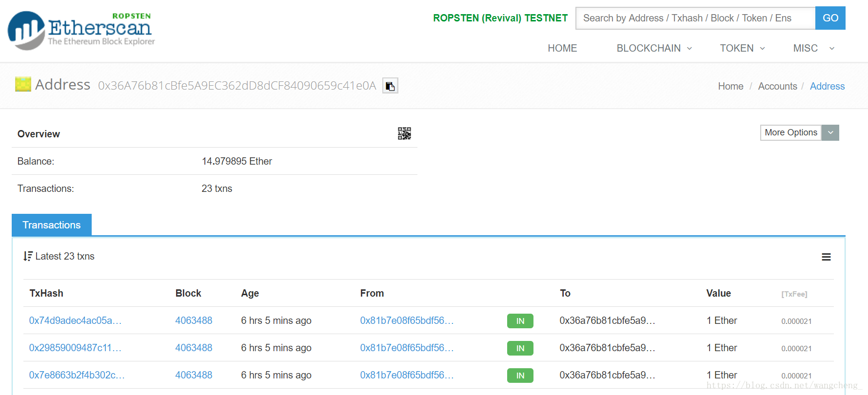Image resolution: width=868 pixels, height=395 pixels.
Task: Click the 0.000021 fee in 0x7e8663b2 row
Action: pos(796,376)
